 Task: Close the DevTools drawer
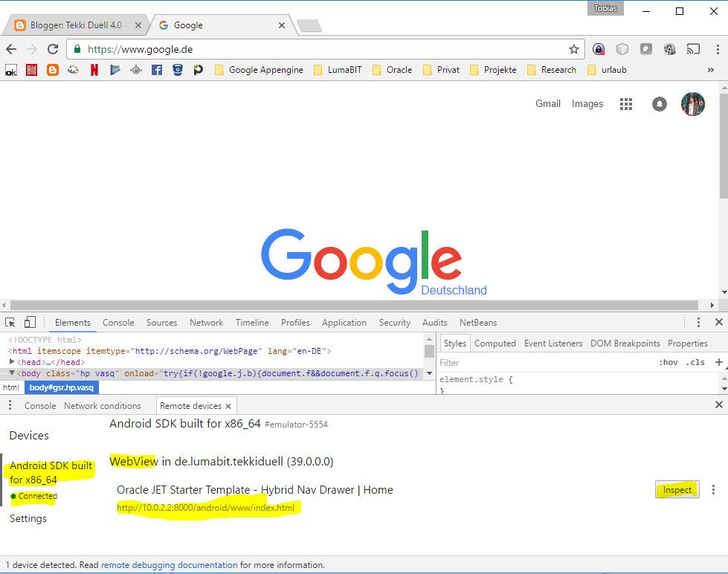click(719, 404)
